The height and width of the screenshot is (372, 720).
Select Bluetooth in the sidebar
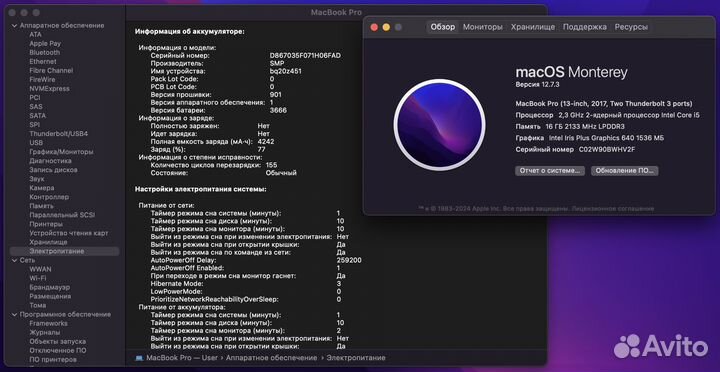pyautogui.click(x=45, y=53)
